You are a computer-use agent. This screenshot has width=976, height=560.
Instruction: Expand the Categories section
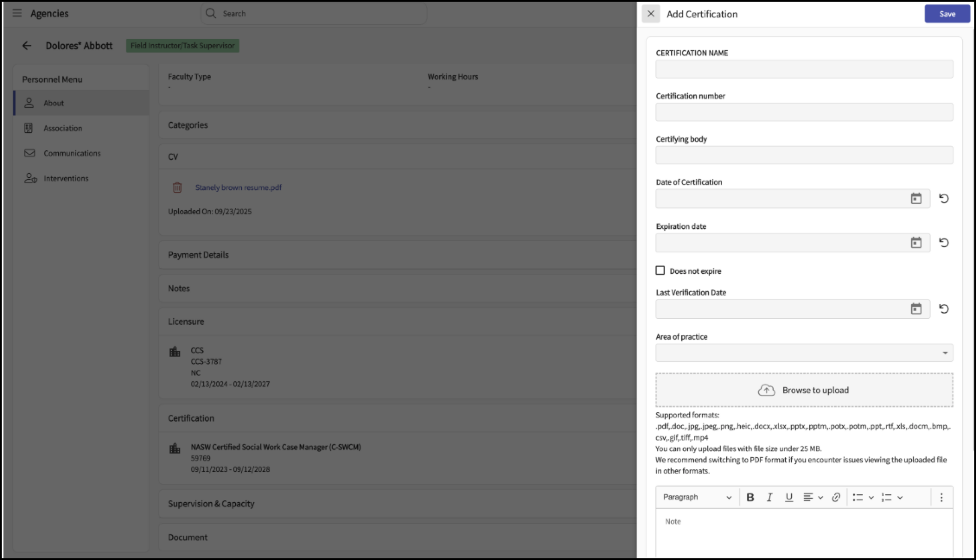398,125
